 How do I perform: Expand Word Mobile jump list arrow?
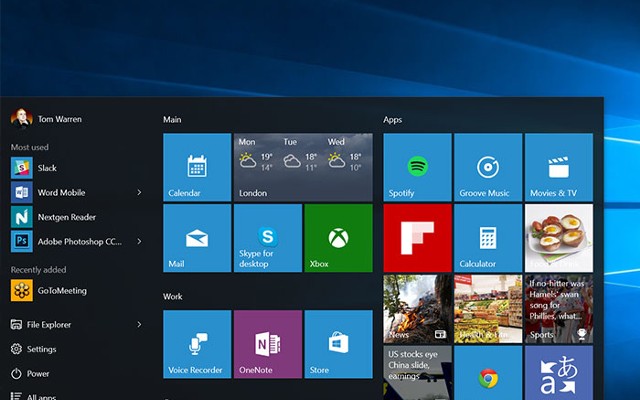coord(139,192)
